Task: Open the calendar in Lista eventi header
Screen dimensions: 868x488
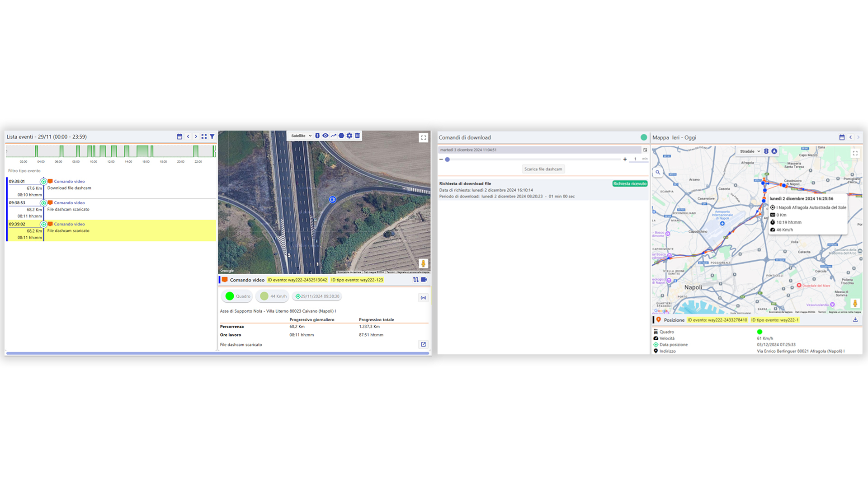Action: pyautogui.click(x=179, y=136)
